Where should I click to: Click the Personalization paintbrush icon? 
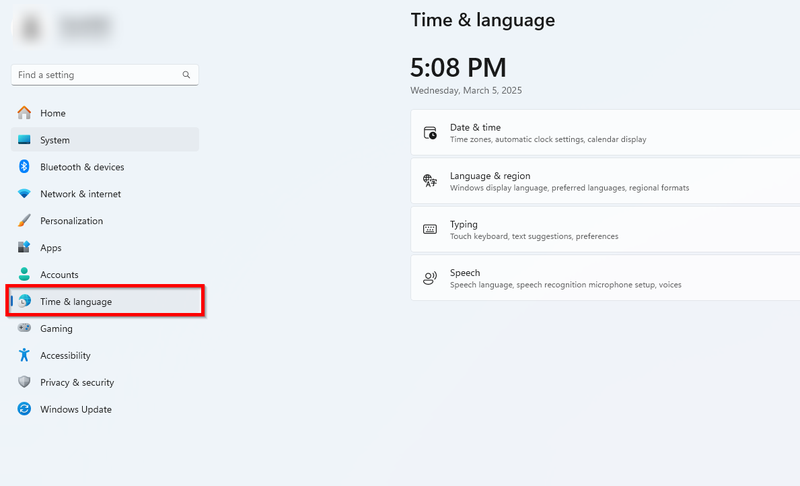coord(24,220)
